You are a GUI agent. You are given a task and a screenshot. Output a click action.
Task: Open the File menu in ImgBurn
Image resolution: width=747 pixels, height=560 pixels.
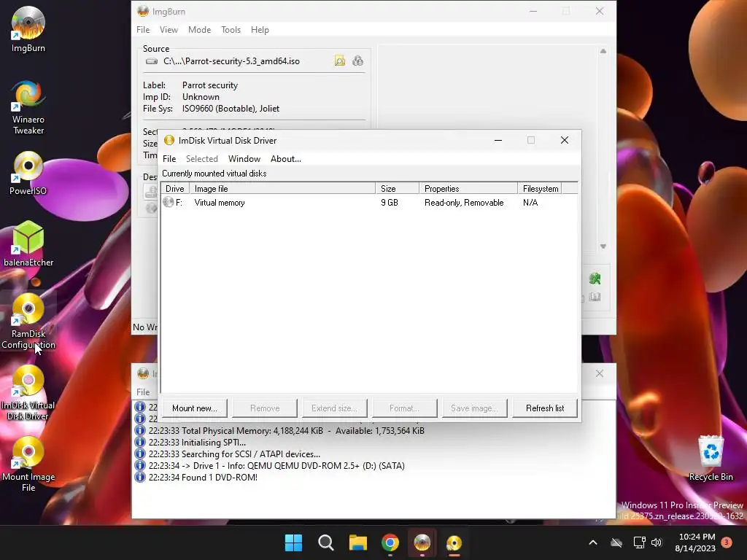(x=143, y=29)
